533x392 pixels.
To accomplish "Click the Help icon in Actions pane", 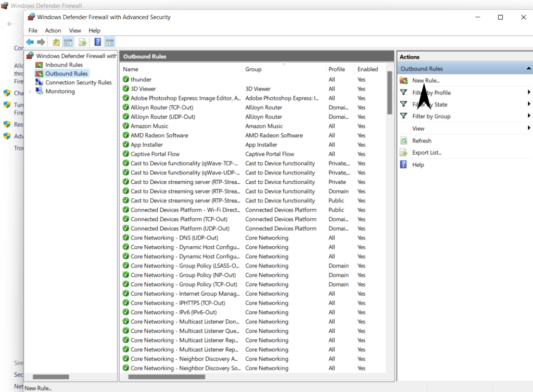I will [x=403, y=165].
